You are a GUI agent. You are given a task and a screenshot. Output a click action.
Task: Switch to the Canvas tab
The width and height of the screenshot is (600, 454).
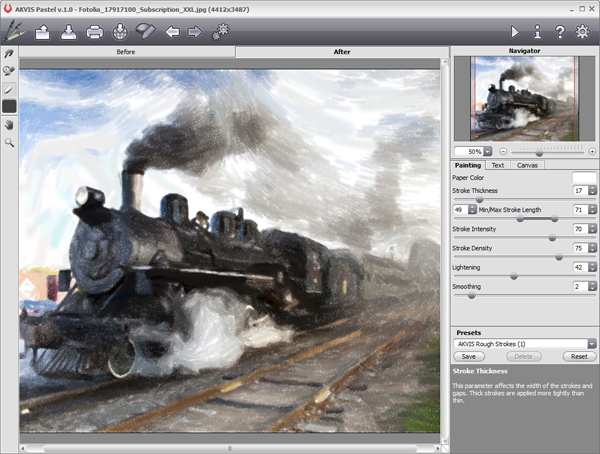[527, 165]
